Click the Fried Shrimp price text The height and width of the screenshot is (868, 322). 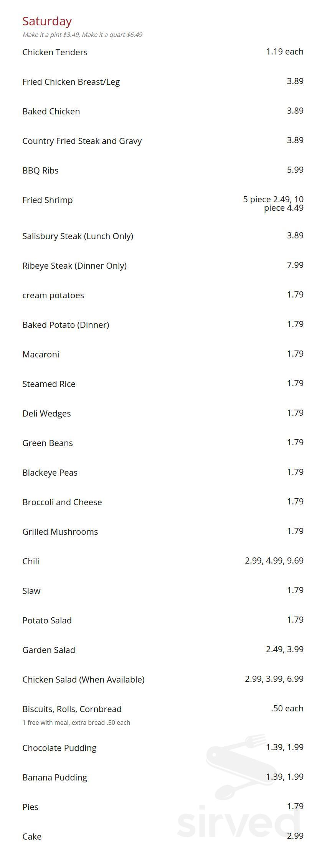click(273, 203)
